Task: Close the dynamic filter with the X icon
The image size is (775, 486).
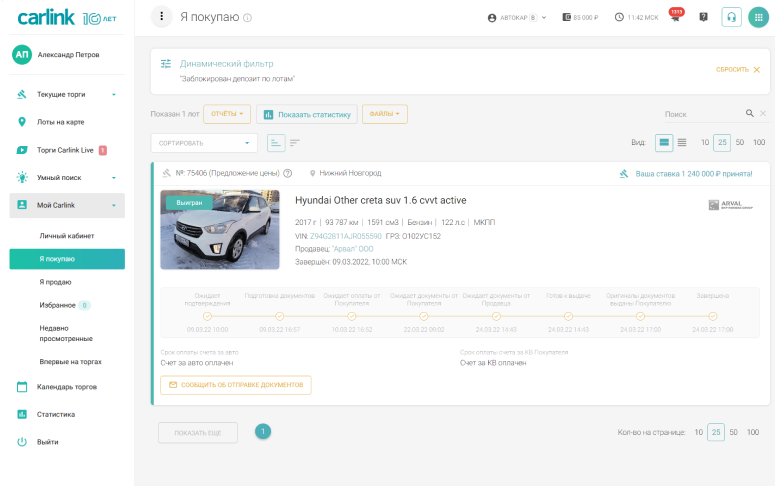Action: pyautogui.click(x=757, y=69)
